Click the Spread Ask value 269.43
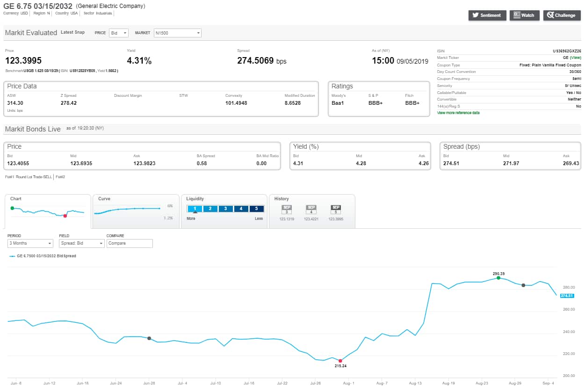This screenshot has height=392, width=585. pyautogui.click(x=571, y=163)
